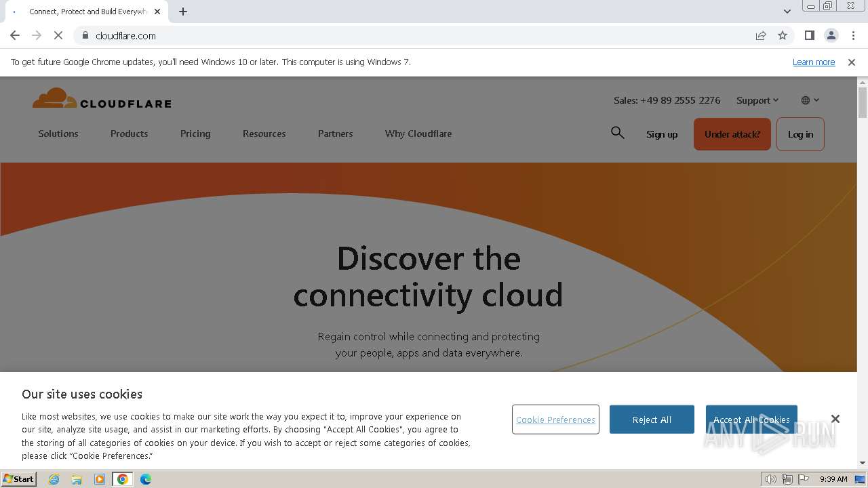Open a new browser tab
Viewport: 868px width, 488px height.
tap(183, 12)
